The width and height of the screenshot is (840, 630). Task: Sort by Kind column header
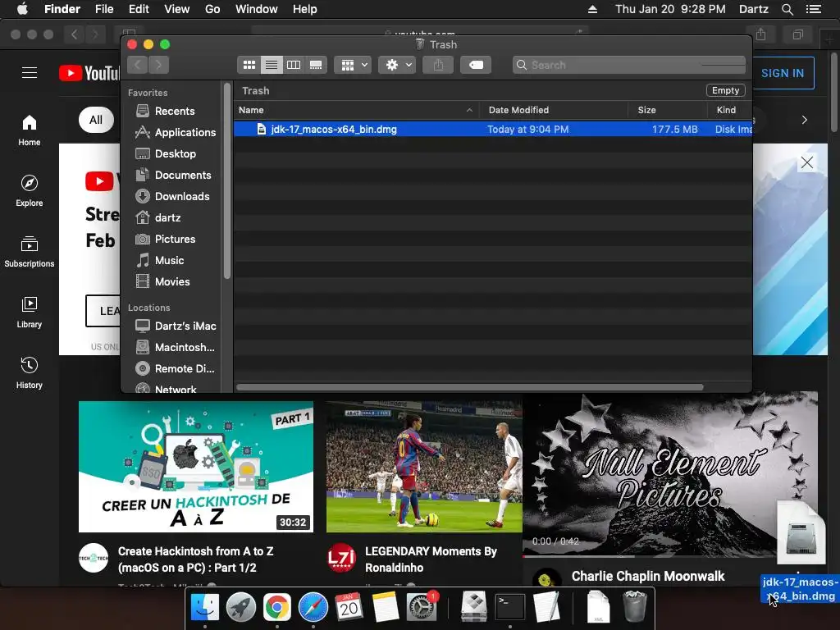[x=729, y=110]
